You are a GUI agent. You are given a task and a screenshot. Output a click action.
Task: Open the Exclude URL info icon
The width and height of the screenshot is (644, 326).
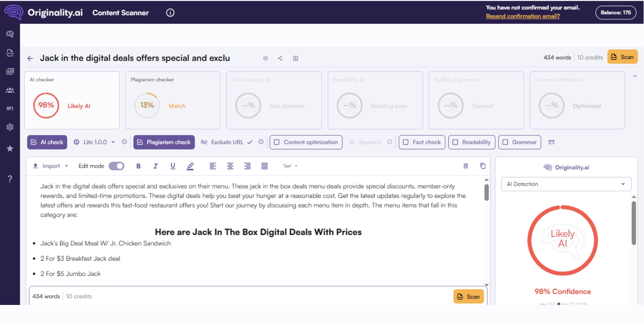click(x=261, y=142)
